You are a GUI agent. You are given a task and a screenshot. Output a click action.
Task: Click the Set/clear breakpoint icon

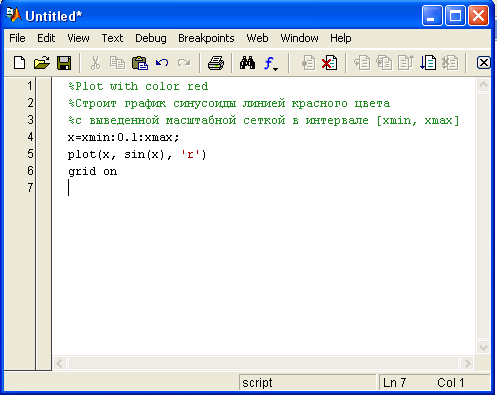coord(308,63)
